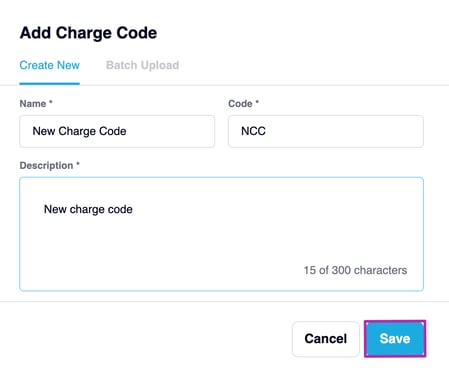
Task: Click into the Code input field
Action: pos(326,131)
